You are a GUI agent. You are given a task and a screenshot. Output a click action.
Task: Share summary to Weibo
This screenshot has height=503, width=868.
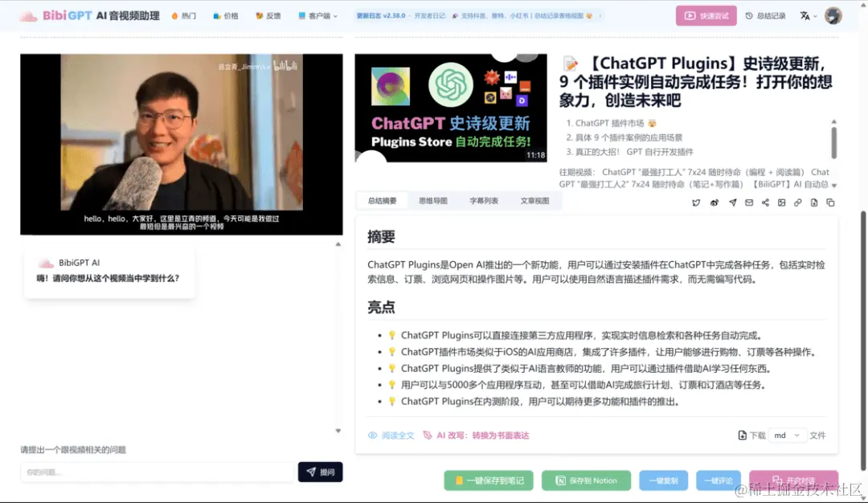pos(714,202)
